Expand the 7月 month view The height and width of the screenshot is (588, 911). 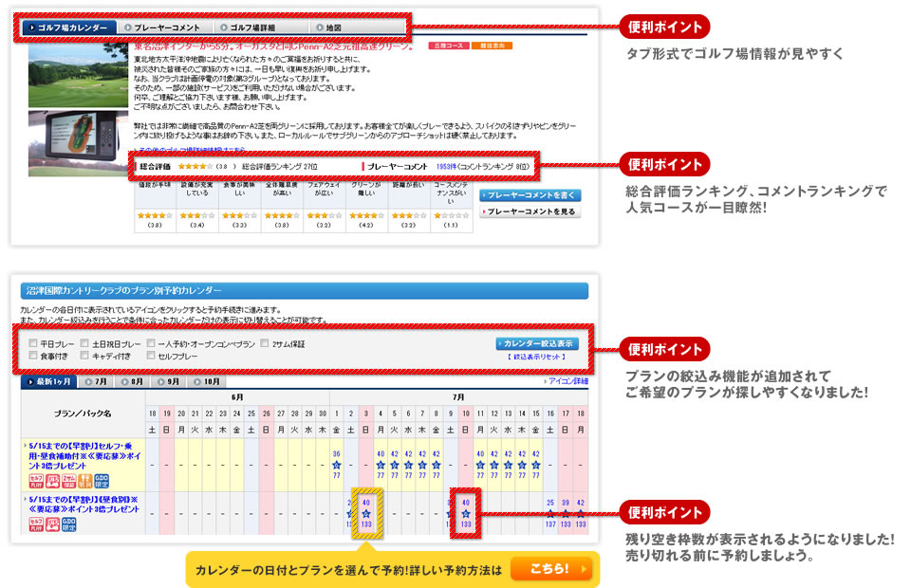[x=96, y=380]
